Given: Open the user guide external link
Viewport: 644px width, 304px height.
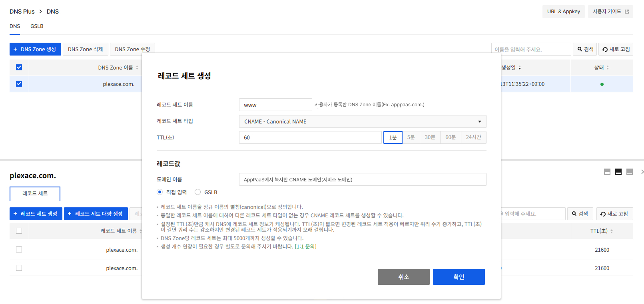Looking at the screenshot, I should 610,12.
